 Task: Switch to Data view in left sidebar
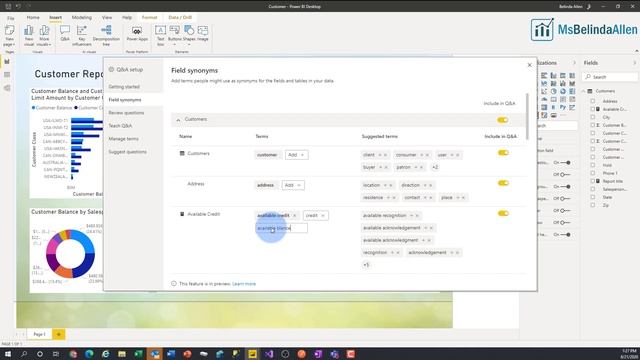[x=7, y=75]
